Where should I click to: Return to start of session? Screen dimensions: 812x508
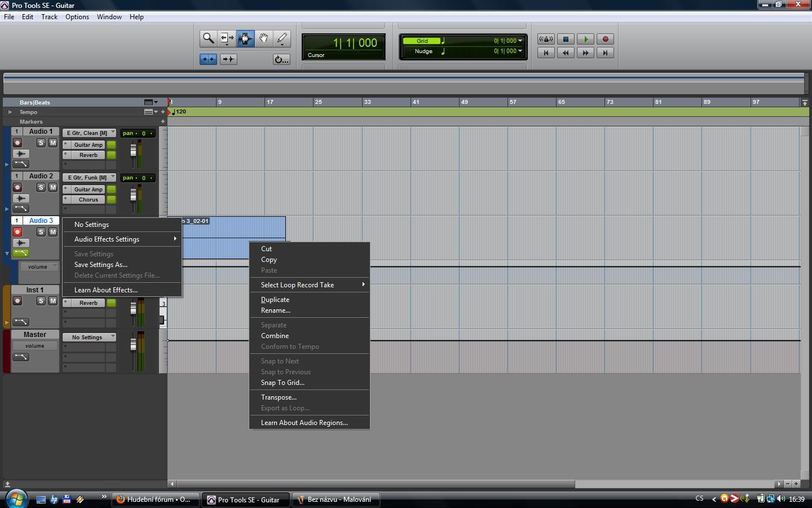coord(546,52)
